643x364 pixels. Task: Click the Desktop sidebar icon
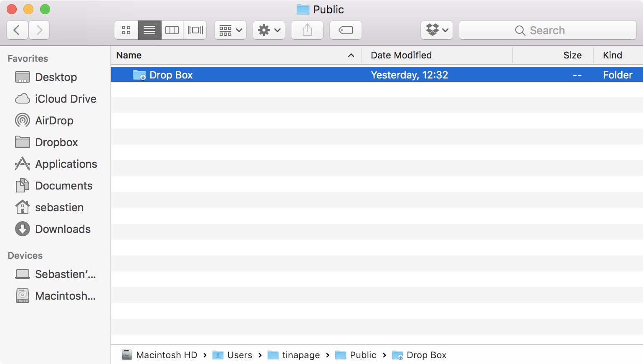click(23, 77)
